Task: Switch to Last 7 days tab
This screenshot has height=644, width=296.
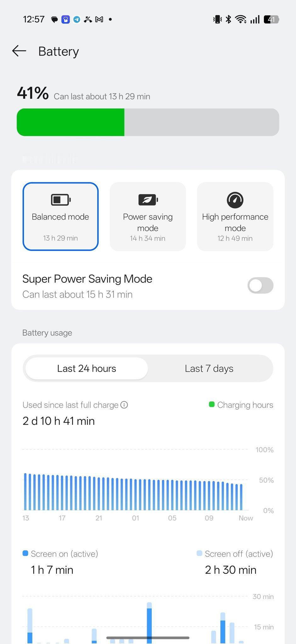Action: pyautogui.click(x=209, y=368)
